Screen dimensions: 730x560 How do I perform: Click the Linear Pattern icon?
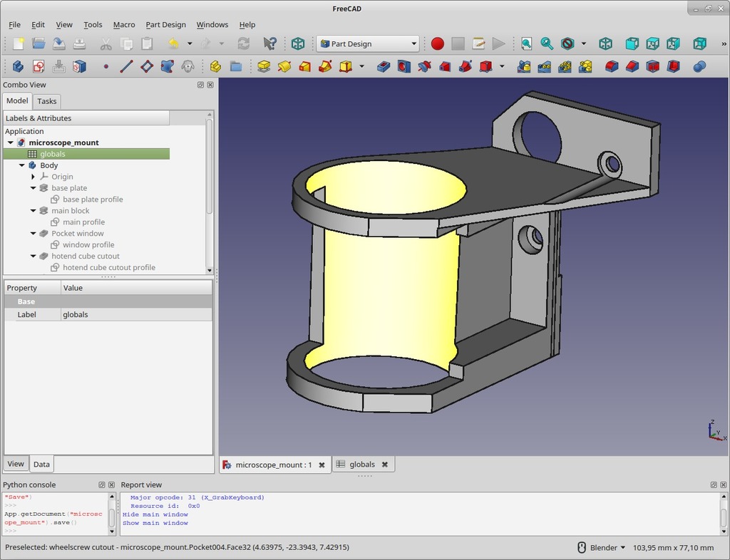coord(544,66)
